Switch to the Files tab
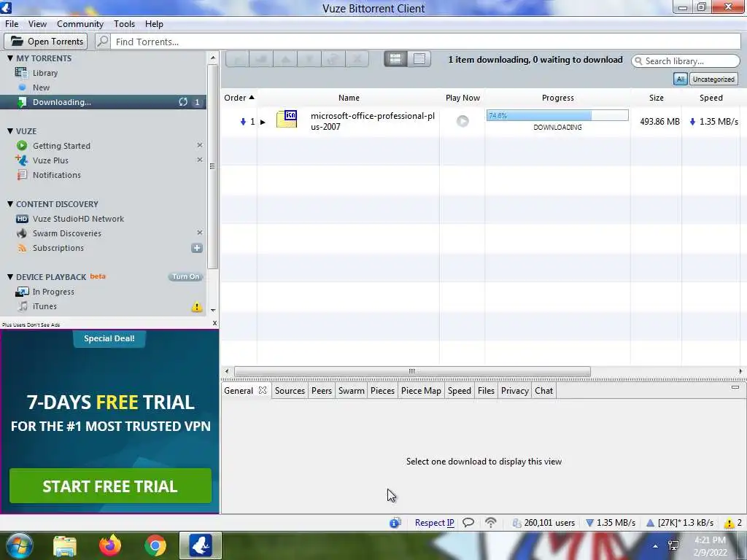This screenshot has width=747, height=560. tap(486, 391)
